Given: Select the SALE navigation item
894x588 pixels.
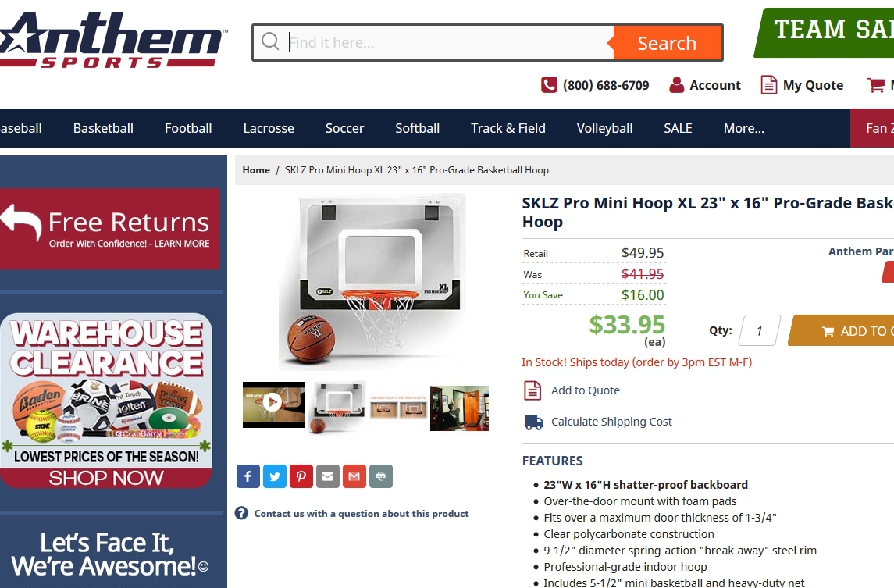Looking at the screenshot, I should pos(678,128).
